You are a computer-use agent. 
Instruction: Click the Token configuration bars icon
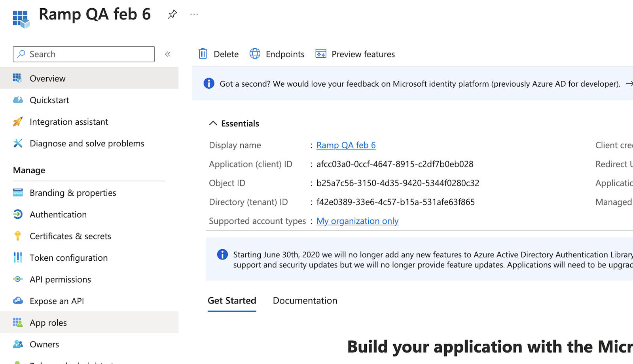(x=18, y=258)
